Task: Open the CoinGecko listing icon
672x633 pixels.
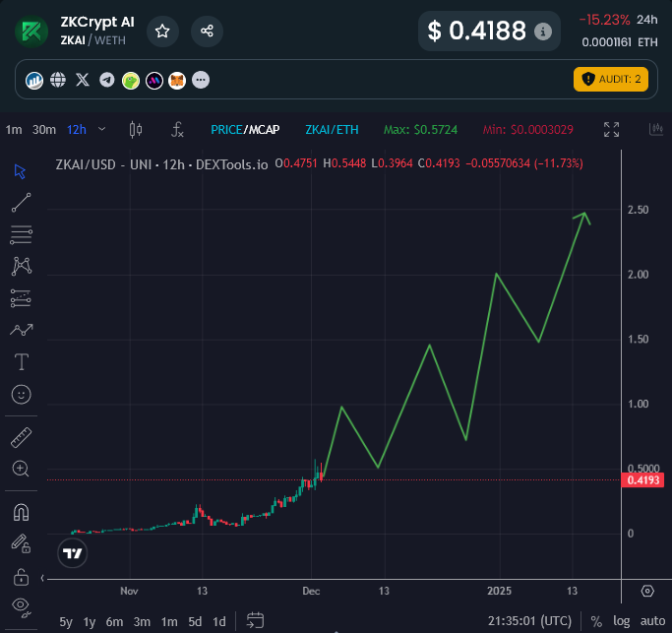Action: click(x=131, y=80)
